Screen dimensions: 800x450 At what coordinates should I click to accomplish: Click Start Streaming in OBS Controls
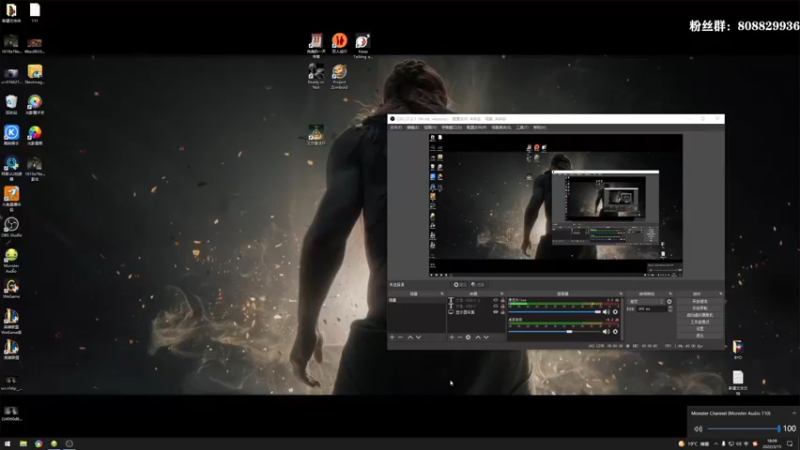click(x=700, y=302)
